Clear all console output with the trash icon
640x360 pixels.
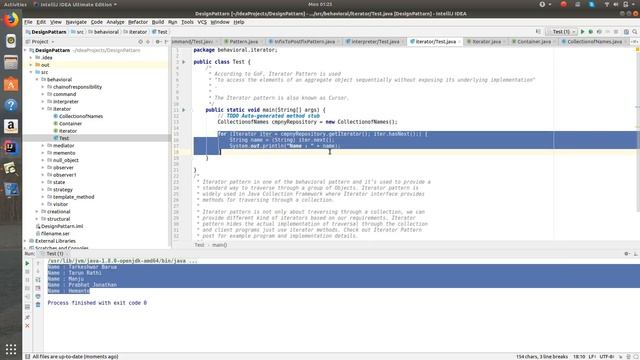(x=38, y=304)
